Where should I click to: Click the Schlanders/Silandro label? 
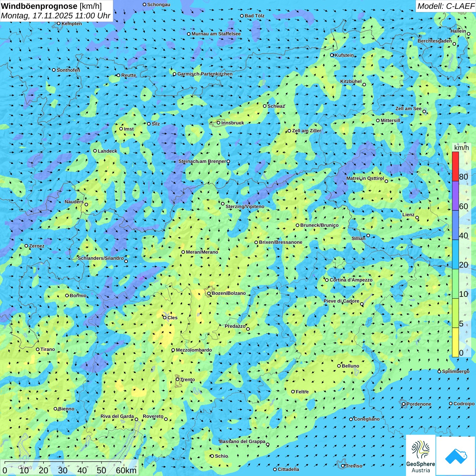click(x=101, y=258)
